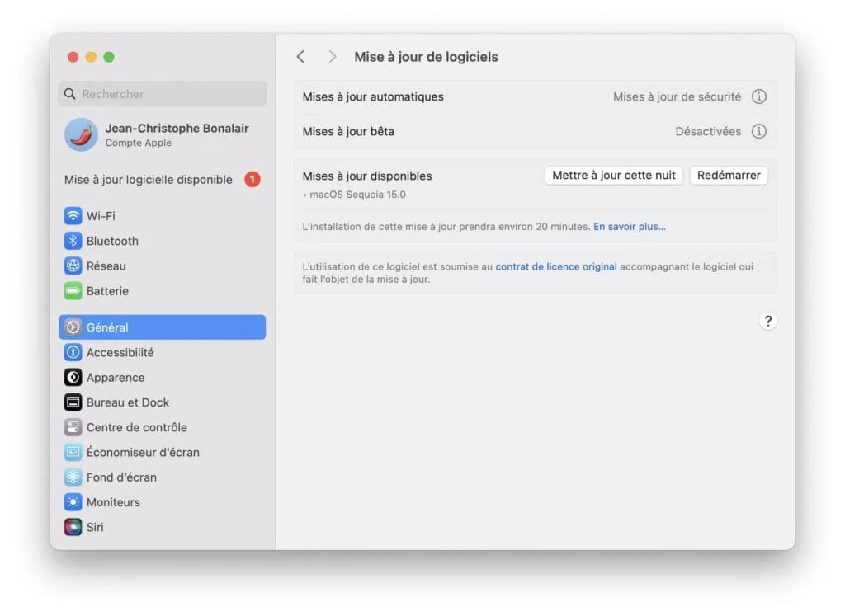Screen dimensions: 845x616
Task: Click the Réseau globe icon
Action: click(73, 266)
